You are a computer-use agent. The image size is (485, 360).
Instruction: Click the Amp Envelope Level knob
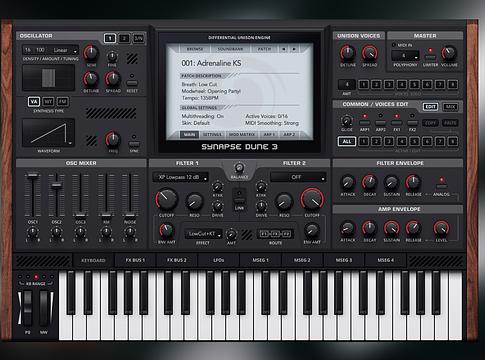tap(441, 229)
